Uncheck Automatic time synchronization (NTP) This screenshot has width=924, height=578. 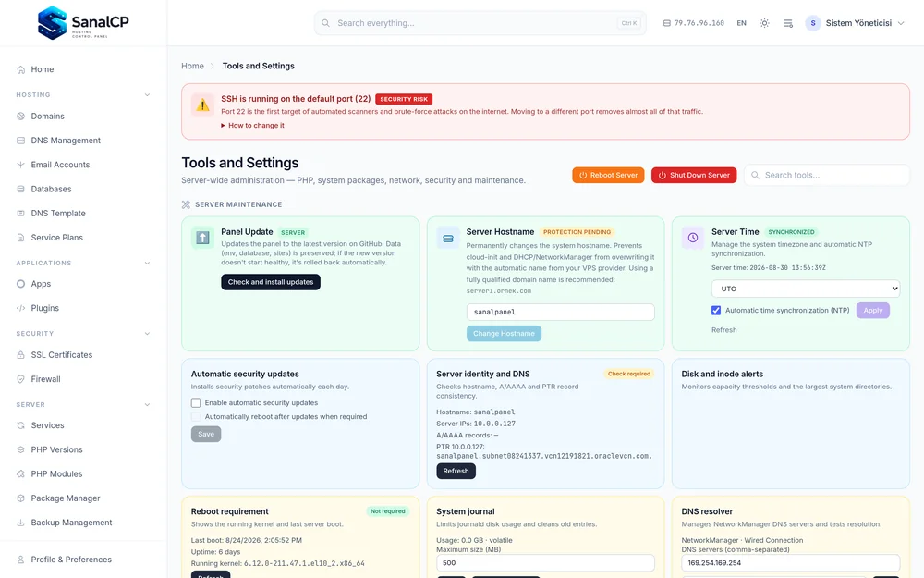(x=716, y=310)
